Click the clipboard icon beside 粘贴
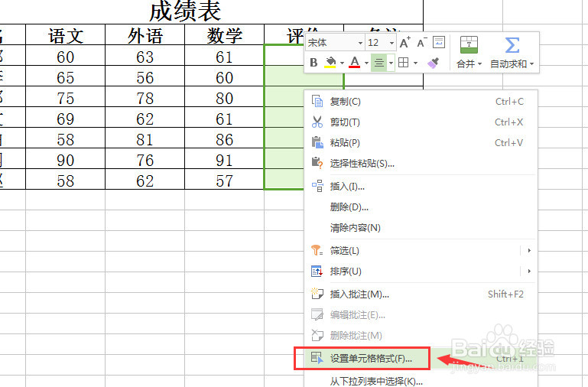Viewport: 588px width, 387px height. [x=317, y=142]
